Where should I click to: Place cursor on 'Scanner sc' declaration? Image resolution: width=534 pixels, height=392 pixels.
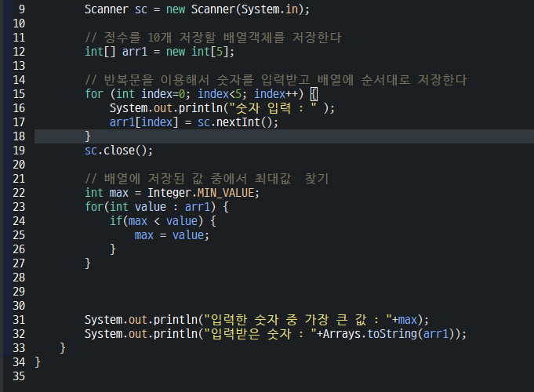116,9
